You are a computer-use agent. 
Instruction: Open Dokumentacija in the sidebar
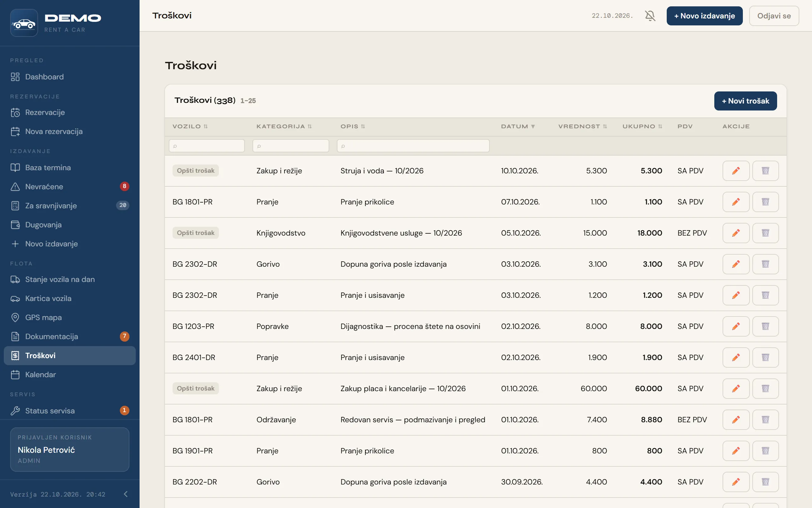coord(70,336)
